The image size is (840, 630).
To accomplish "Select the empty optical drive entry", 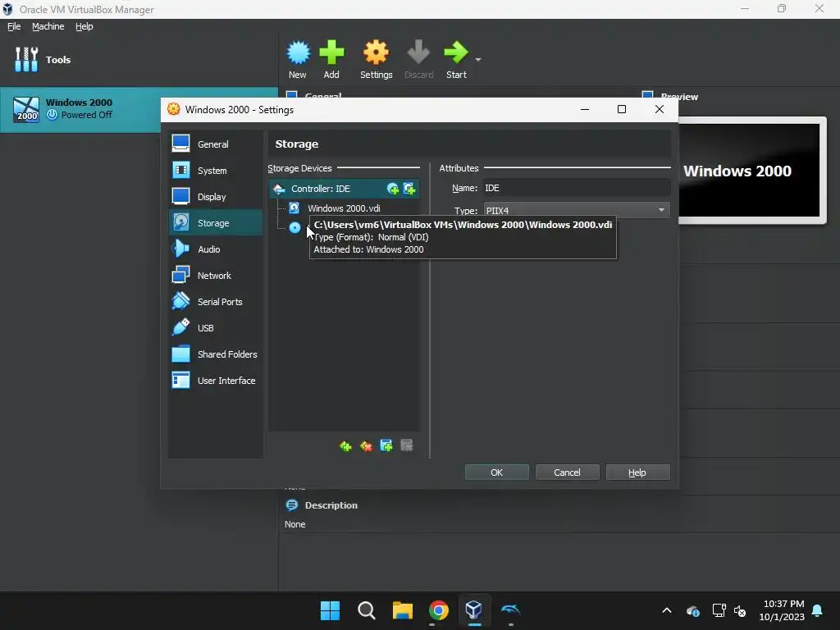I will coord(294,228).
